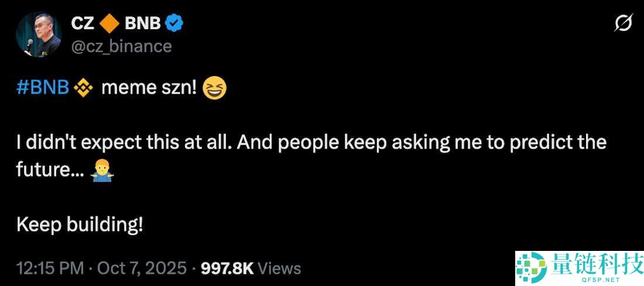Click the 12:15 PM timestamp
The image size is (644, 286).
click(x=50, y=268)
